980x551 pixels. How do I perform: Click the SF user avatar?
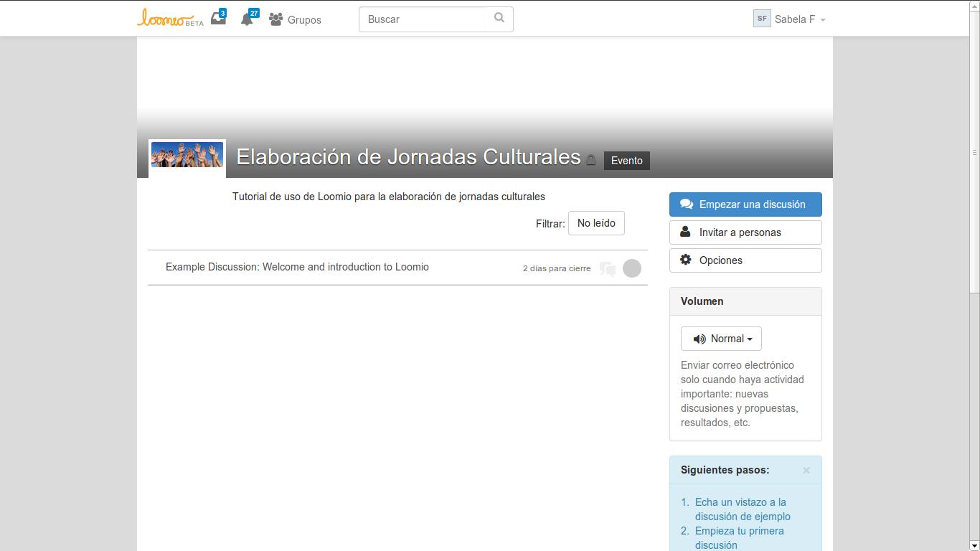(x=762, y=19)
